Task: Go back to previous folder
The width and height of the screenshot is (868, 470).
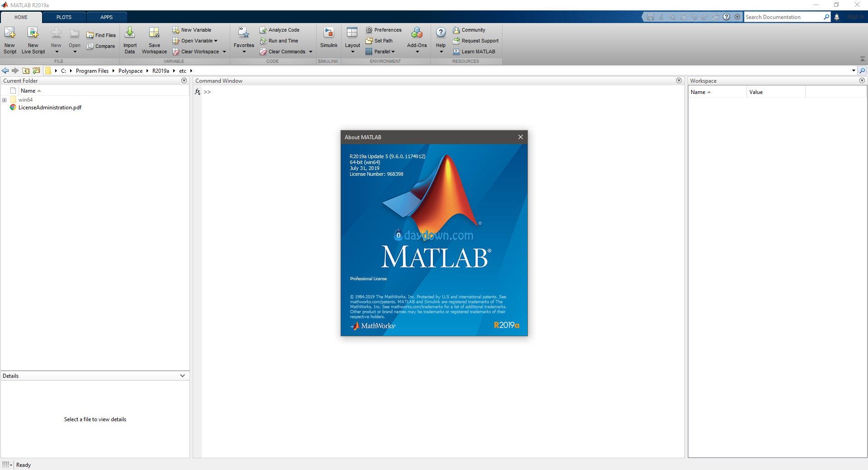Action: (x=5, y=70)
